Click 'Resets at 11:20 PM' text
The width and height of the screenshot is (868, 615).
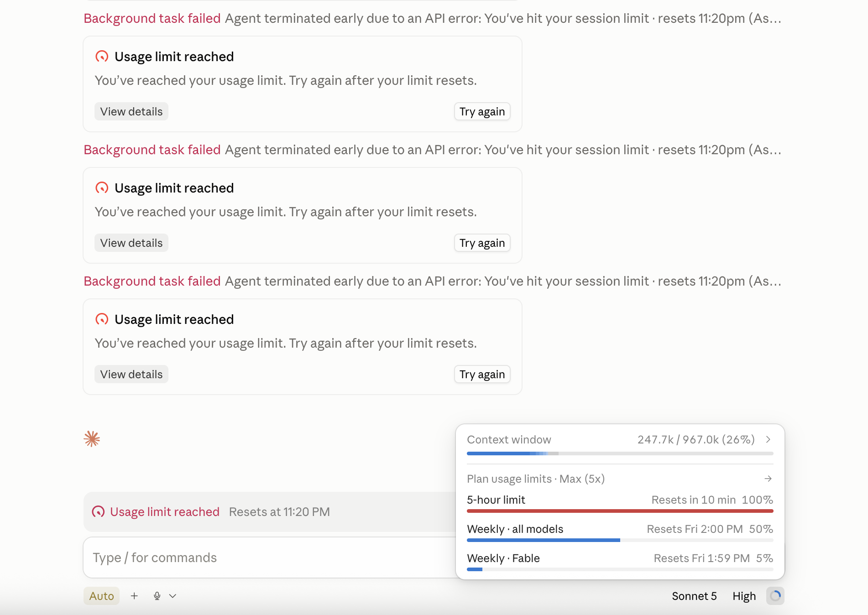point(279,512)
